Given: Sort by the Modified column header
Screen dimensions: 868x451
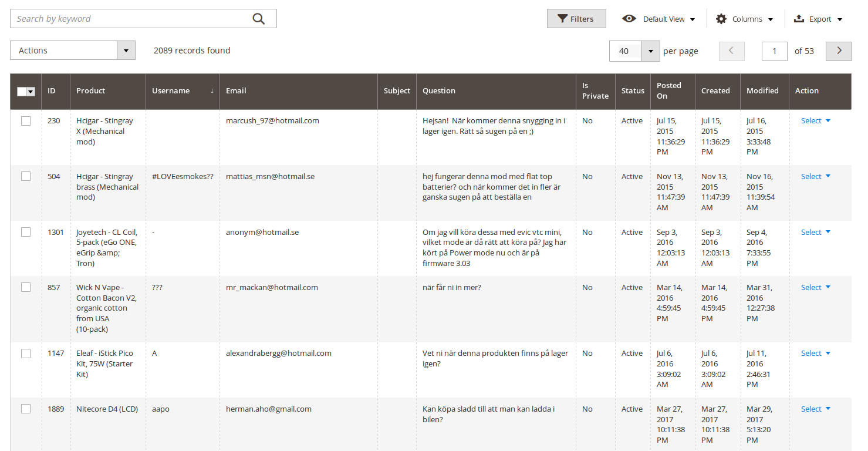Looking at the screenshot, I should click(765, 91).
